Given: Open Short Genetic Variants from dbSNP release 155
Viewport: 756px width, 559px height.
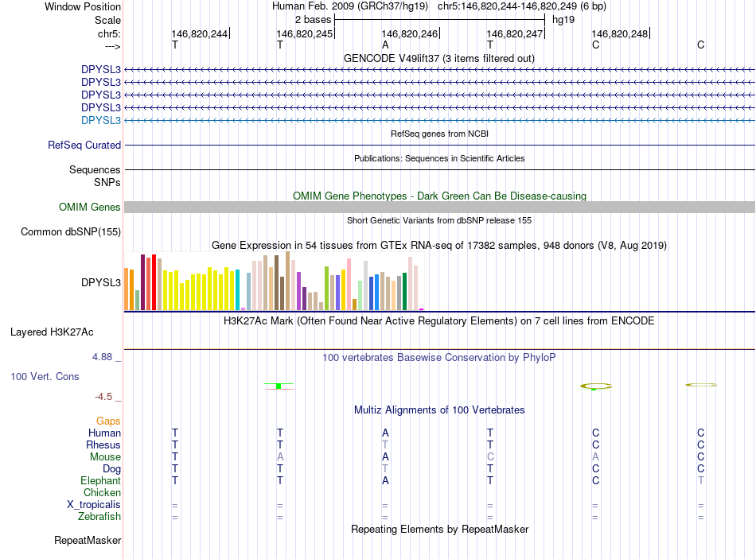Looking at the screenshot, I should pos(439,220).
